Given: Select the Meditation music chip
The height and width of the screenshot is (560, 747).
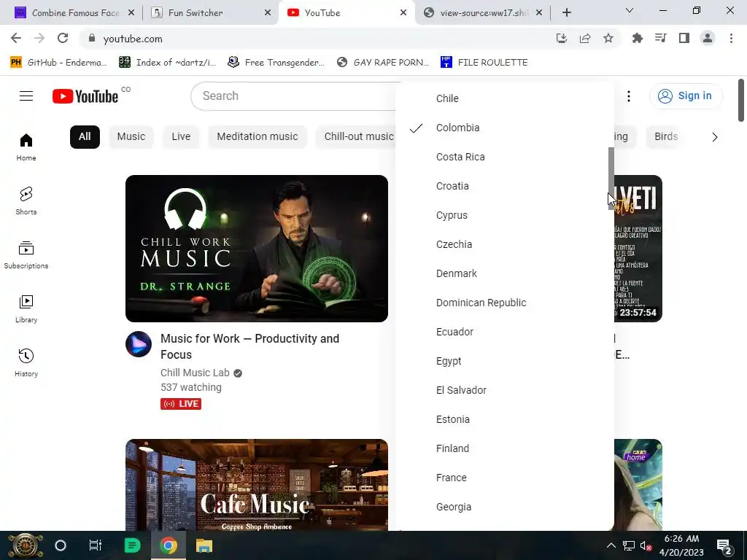Looking at the screenshot, I should pyautogui.click(x=258, y=136).
